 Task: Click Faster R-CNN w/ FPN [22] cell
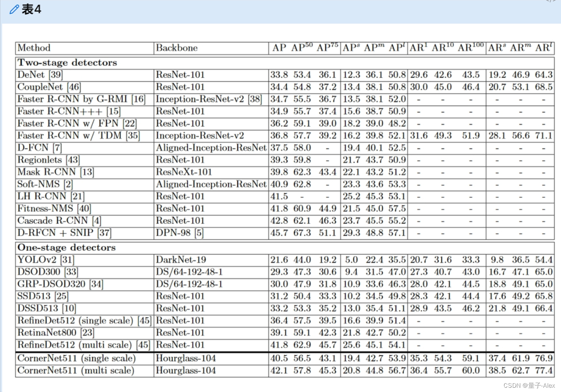point(77,124)
